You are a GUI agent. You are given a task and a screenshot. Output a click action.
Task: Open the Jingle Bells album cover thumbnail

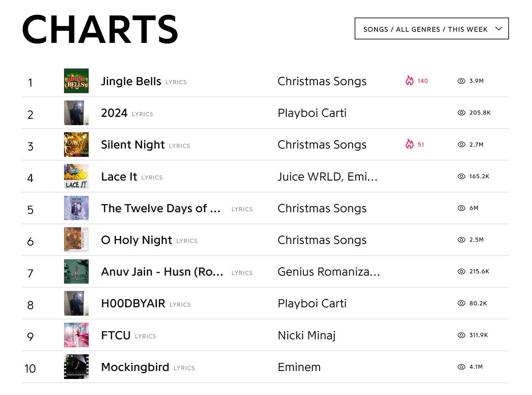pyautogui.click(x=76, y=81)
